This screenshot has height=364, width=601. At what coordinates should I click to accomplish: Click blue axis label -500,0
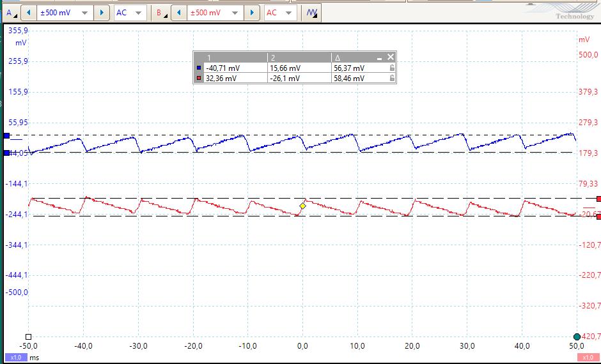pyautogui.click(x=17, y=292)
